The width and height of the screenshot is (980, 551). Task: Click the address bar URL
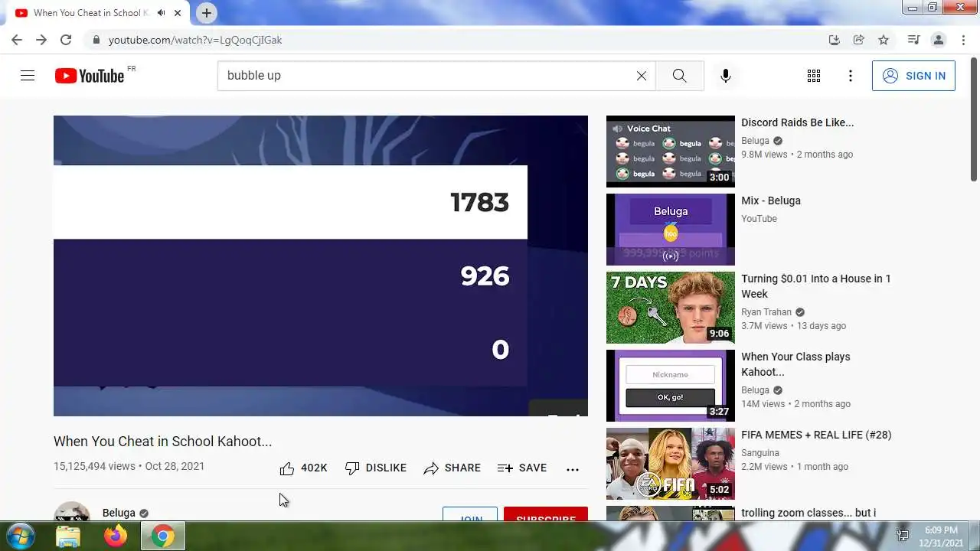pos(195,40)
